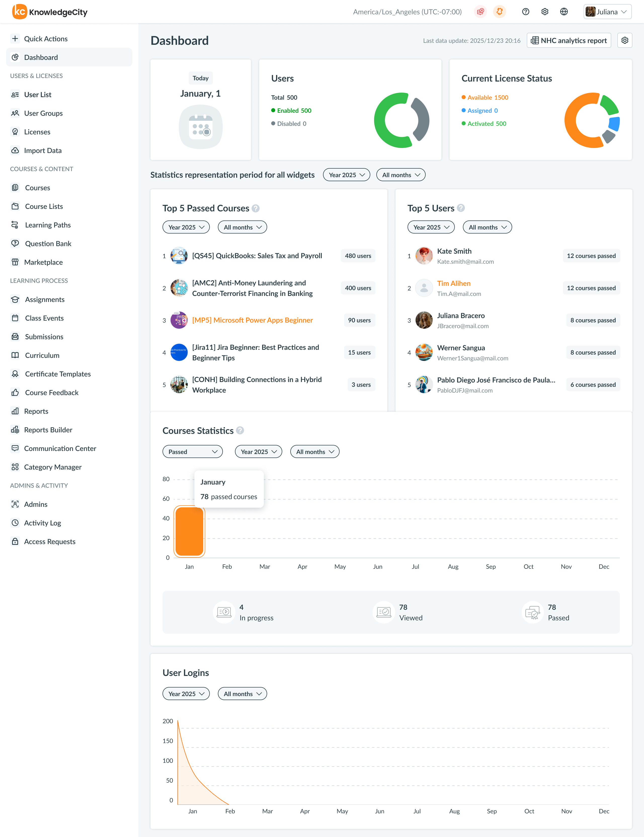Open the notifications bell in the top bar
This screenshot has height=837, width=644.
point(499,12)
